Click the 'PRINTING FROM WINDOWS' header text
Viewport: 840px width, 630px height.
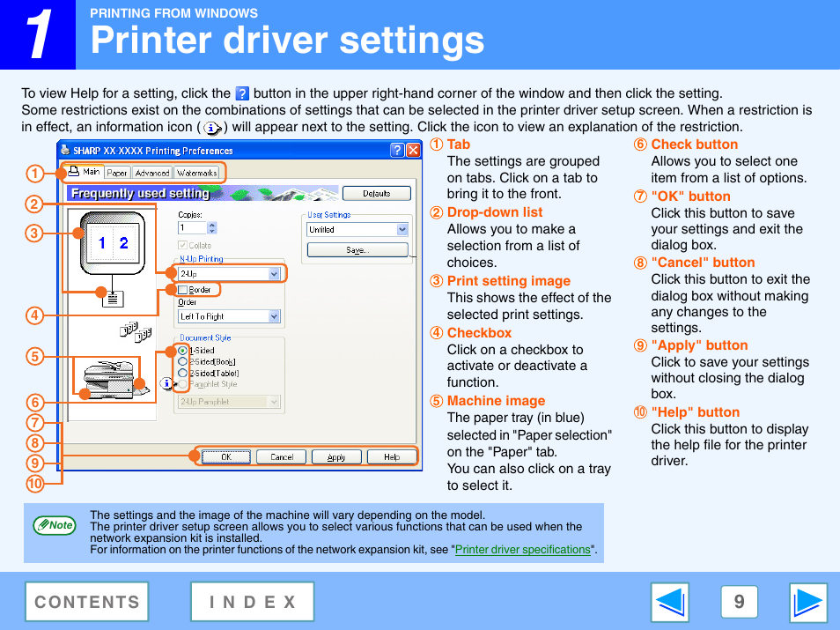click(x=173, y=13)
